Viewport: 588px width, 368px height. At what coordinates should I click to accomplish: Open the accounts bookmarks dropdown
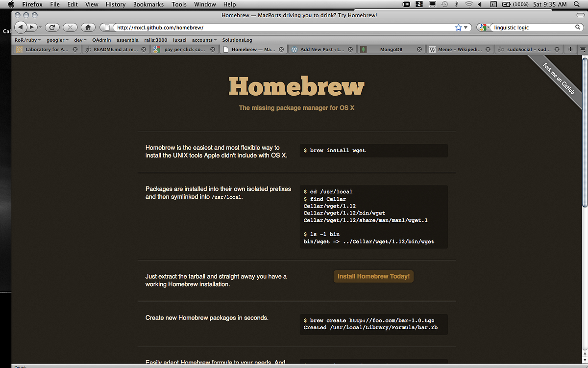[203, 40]
